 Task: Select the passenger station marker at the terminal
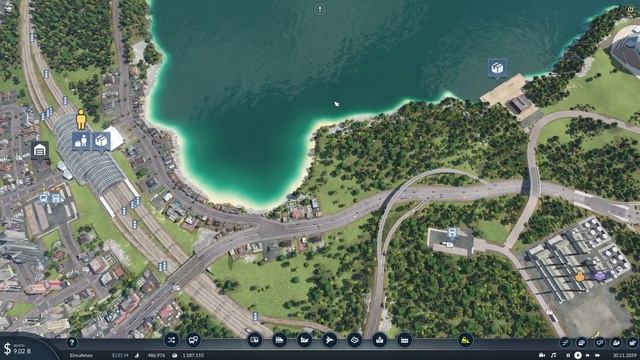82,141
